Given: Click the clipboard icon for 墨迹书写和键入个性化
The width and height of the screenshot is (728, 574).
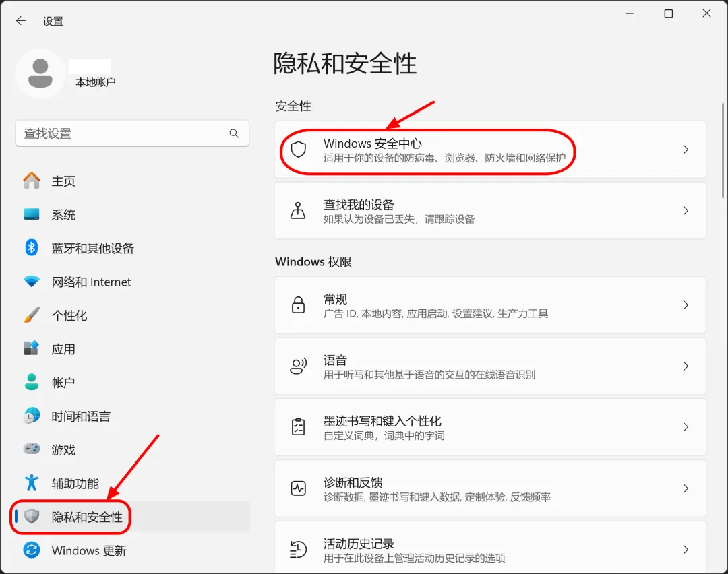Looking at the screenshot, I should point(298,427).
